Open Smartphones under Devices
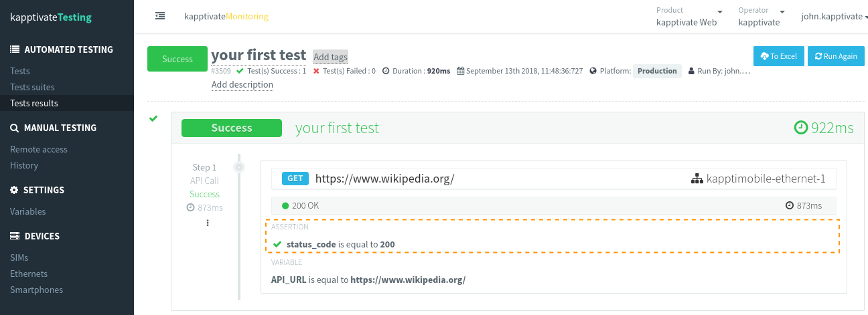This screenshot has width=868, height=315. tap(37, 290)
